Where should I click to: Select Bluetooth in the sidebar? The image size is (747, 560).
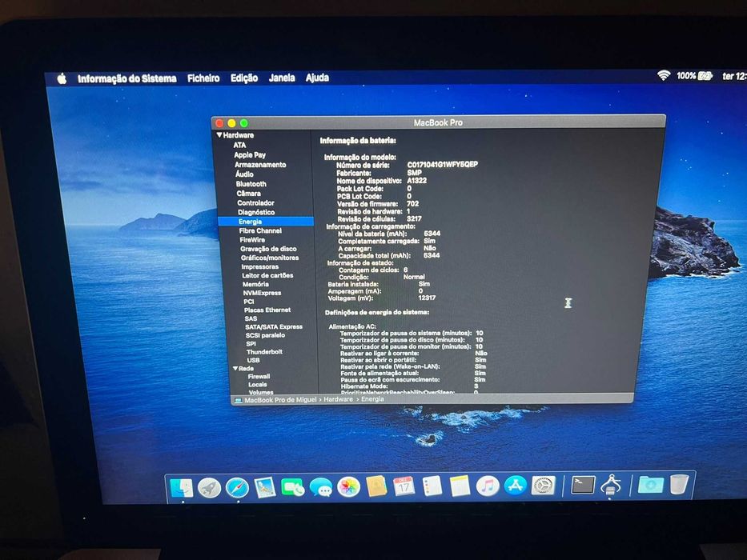251,184
